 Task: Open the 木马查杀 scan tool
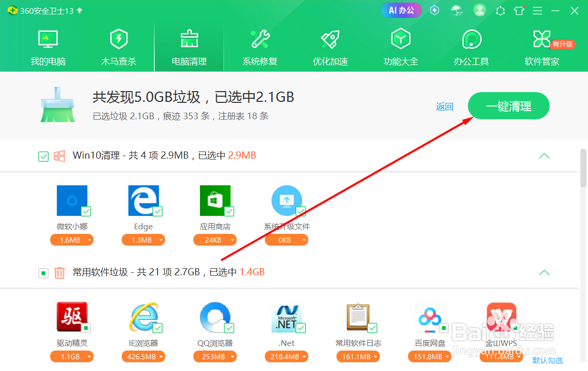119,46
